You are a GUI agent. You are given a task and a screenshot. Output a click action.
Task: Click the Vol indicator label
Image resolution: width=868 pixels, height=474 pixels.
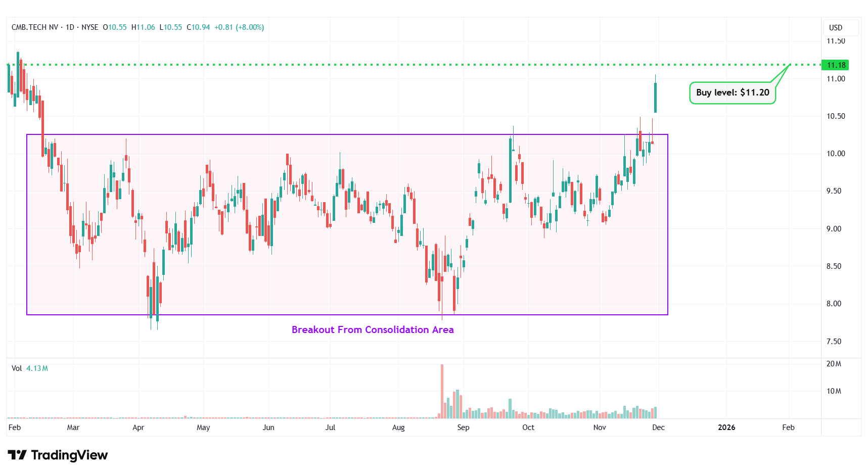pos(17,368)
